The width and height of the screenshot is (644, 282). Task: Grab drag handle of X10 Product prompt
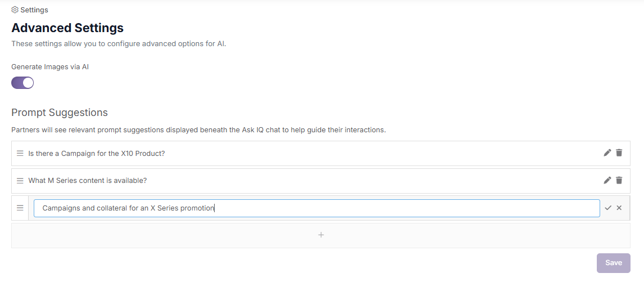20,153
